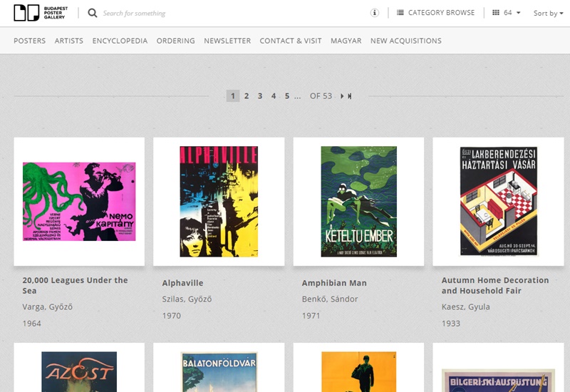Open Contact & Visit page
Screen dimensions: 570x392
click(x=291, y=41)
